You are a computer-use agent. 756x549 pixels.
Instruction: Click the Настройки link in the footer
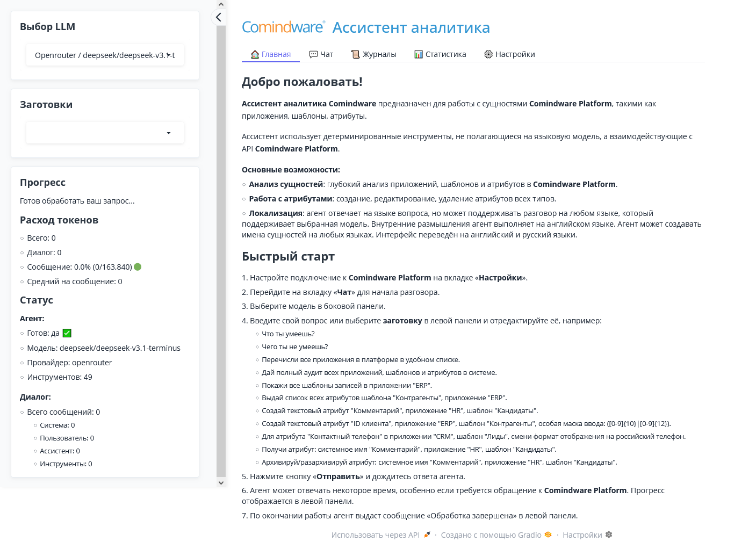coord(582,534)
